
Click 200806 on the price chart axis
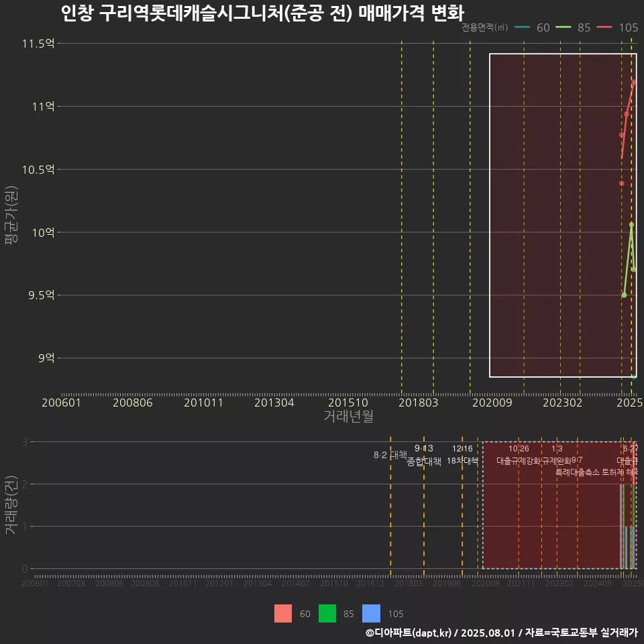click(133, 402)
